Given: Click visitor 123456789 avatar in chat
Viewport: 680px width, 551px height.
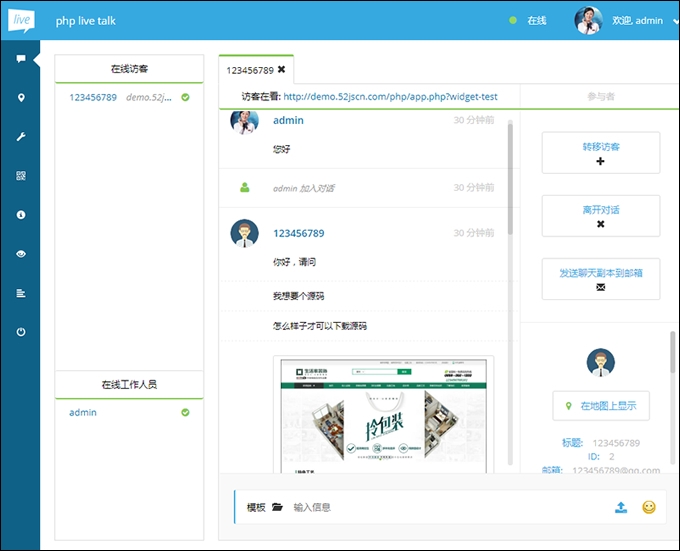Looking at the screenshot, I should point(245,233).
